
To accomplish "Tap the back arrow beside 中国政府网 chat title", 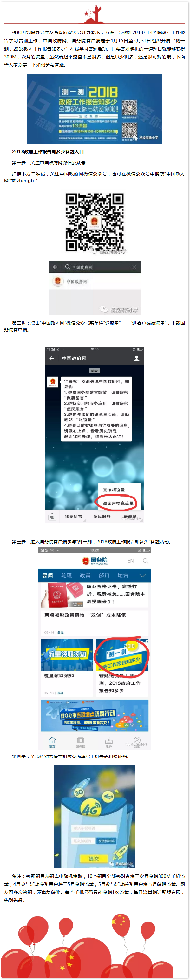I will pyautogui.click(x=52, y=358).
